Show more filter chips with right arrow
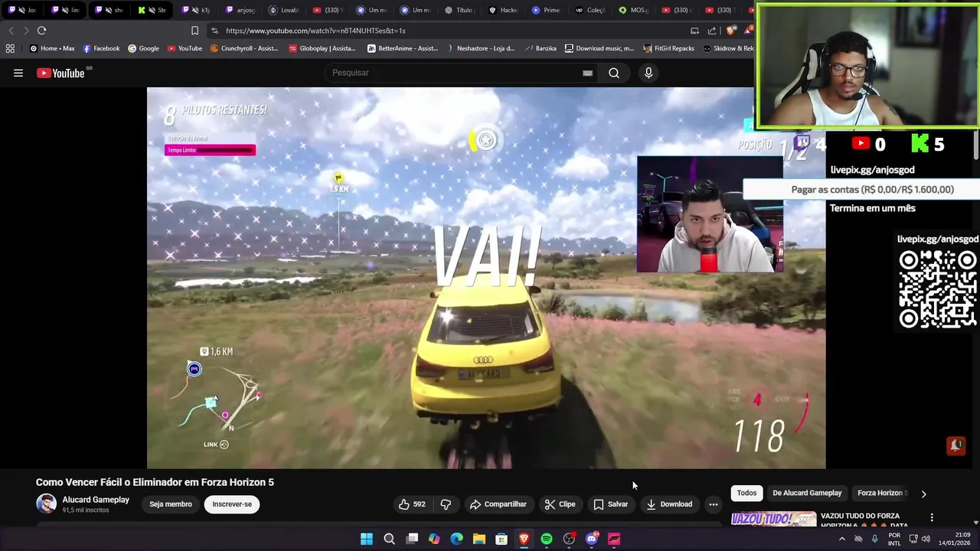This screenshot has width=980, height=551. [923, 494]
